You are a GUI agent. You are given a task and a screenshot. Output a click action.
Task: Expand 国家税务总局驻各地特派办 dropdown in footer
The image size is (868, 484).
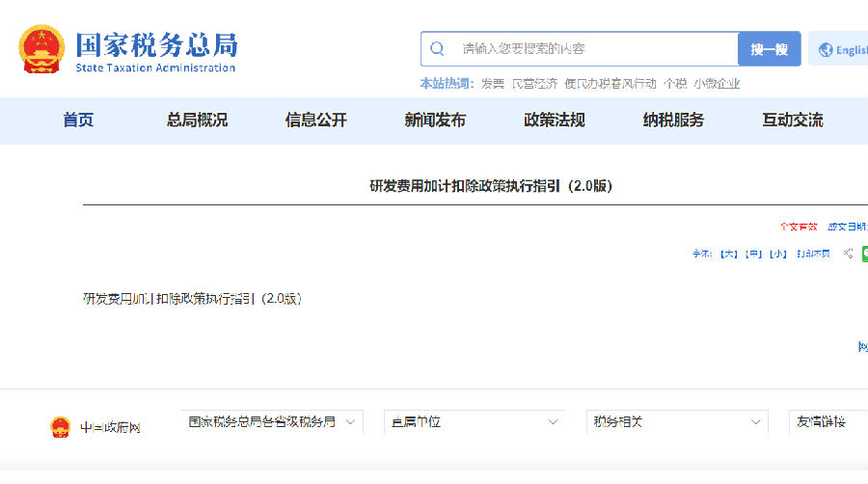tap(272, 422)
